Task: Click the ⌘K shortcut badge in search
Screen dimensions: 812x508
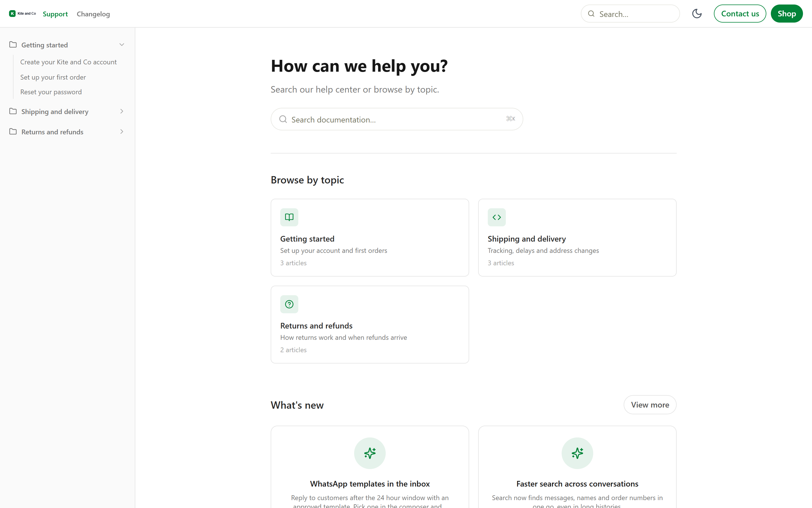Action: point(511,119)
